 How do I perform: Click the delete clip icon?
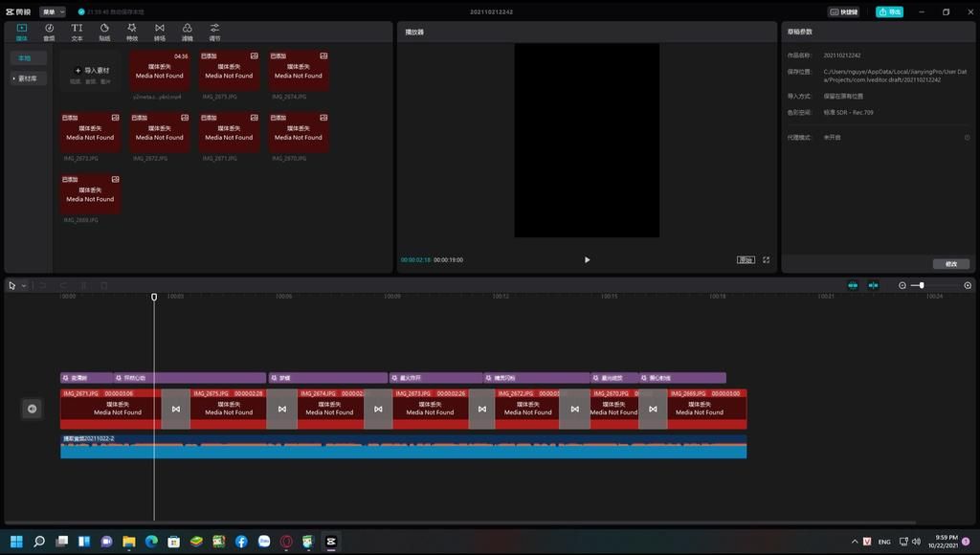coord(103,285)
